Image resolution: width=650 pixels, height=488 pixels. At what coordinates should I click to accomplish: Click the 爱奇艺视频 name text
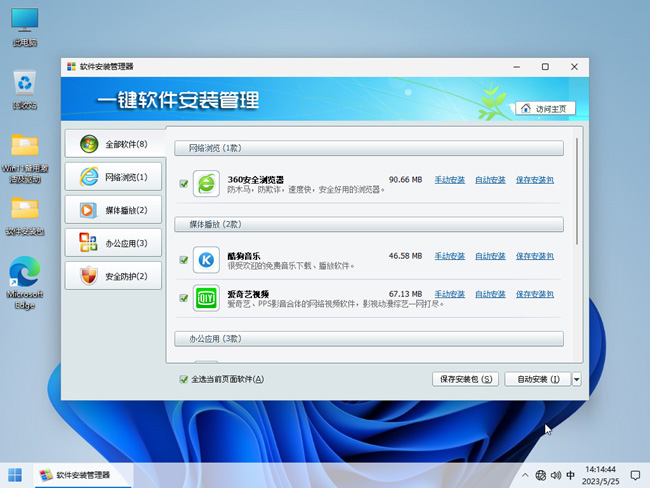[x=248, y=294]
